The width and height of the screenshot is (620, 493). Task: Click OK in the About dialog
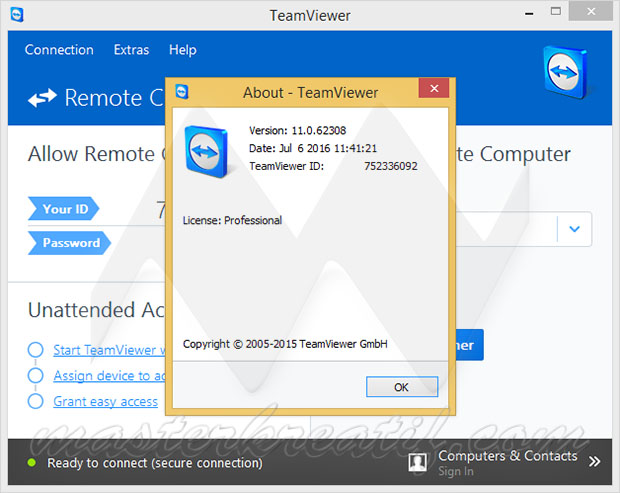coord(402,387)
